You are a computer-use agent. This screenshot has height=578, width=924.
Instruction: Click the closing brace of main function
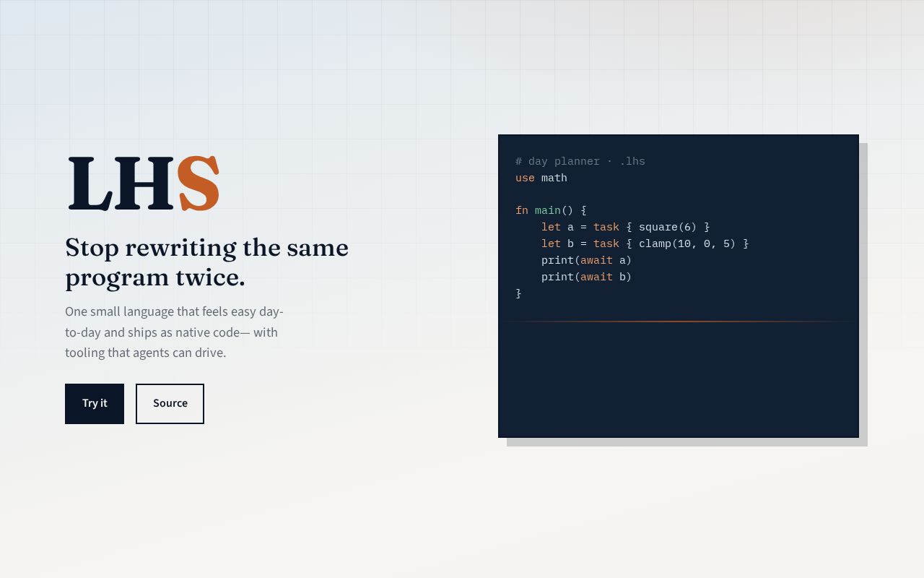(518, 294)
